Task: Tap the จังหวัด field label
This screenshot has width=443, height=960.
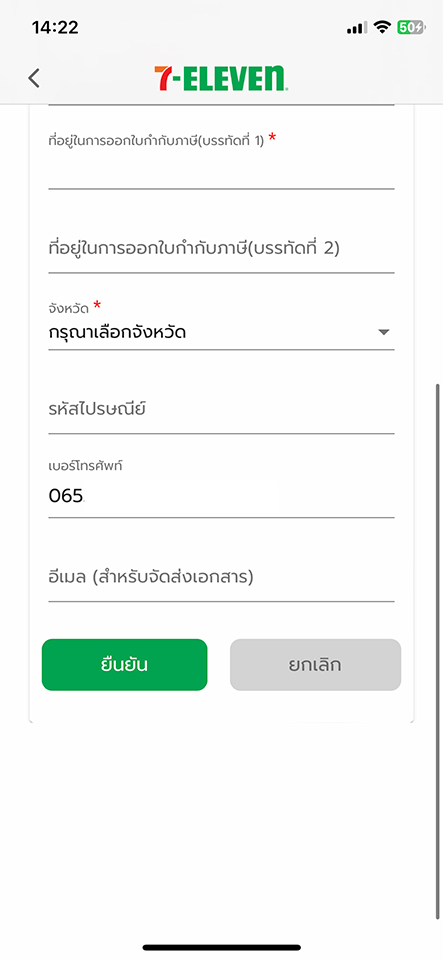Action: pos(69,307)
